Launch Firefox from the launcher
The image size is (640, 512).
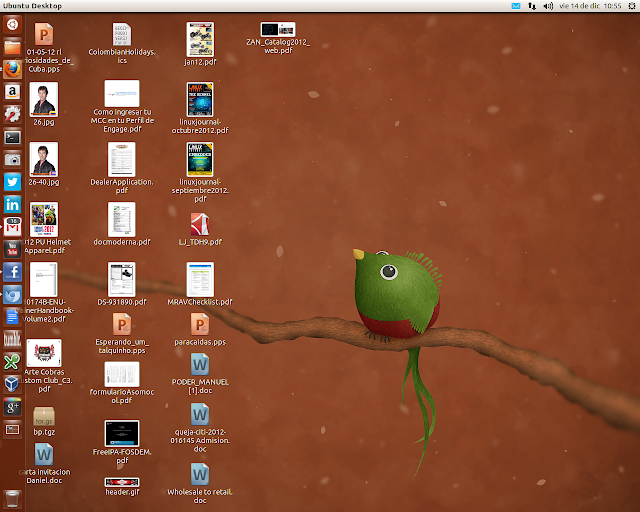(x=12, y=69)
